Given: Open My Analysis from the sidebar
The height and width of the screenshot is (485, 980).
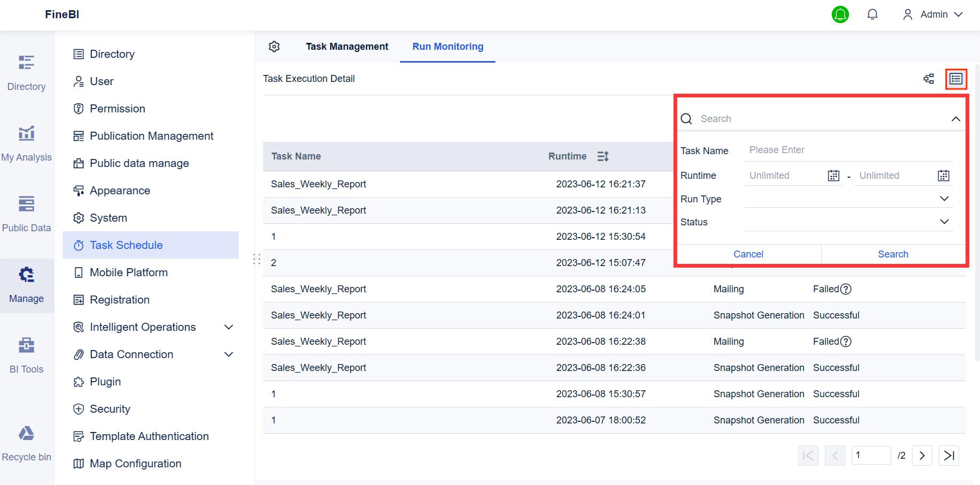Looking at the screenshot, I should [x=27, y=142].
